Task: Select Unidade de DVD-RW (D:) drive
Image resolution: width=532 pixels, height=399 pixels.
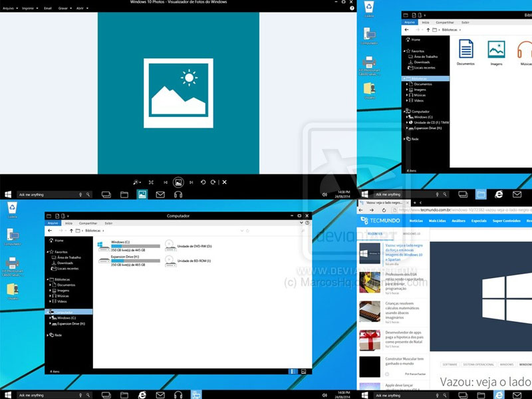Action: point(188,246)
